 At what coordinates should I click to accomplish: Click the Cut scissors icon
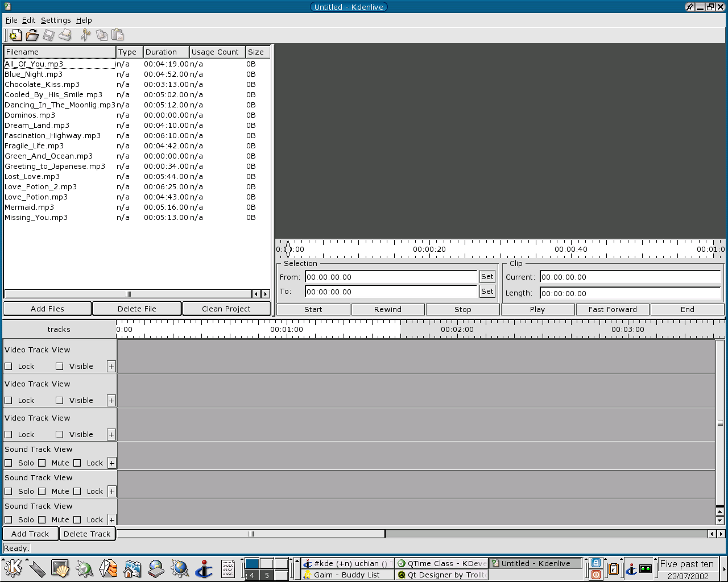(x=85, y=35)
